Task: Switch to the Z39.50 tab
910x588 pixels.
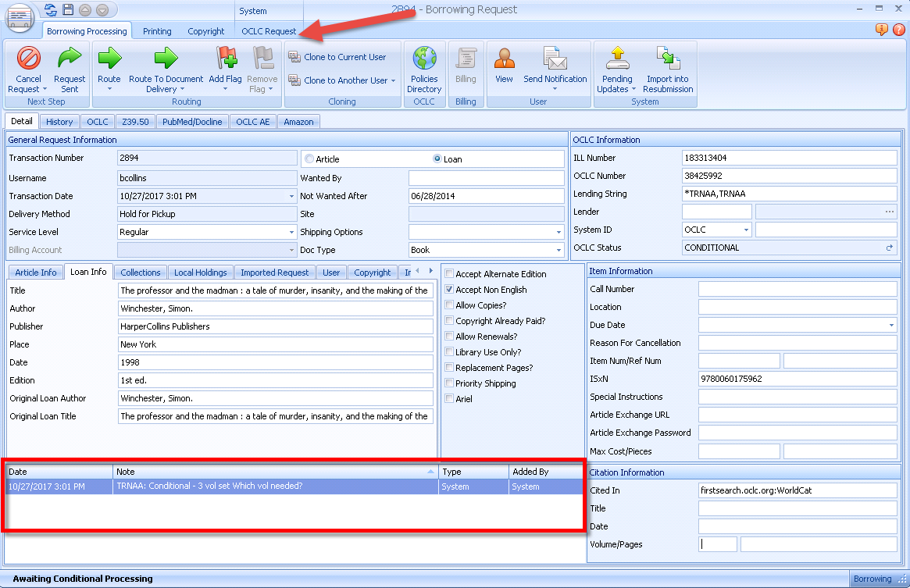Action: click(135, 122)
